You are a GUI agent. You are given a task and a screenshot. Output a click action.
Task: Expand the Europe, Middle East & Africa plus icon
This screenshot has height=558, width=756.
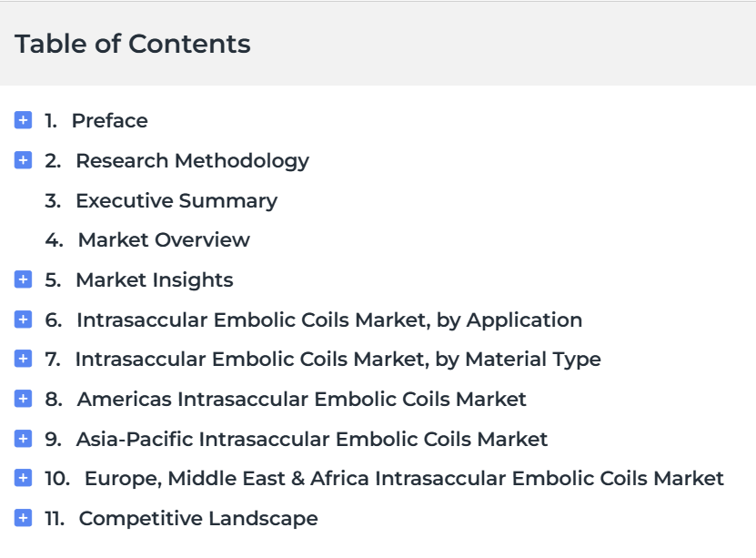point(23,478)
